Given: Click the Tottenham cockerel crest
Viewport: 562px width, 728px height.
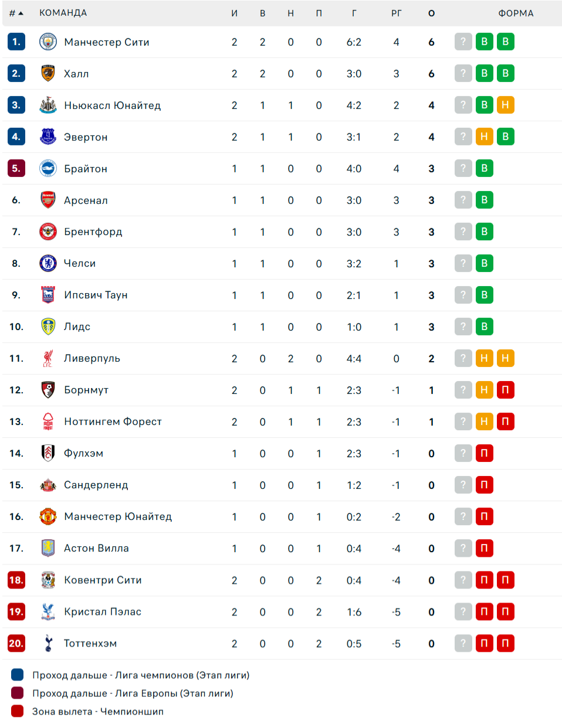Looking at the screenshot, I should click(x=48, y=643).
